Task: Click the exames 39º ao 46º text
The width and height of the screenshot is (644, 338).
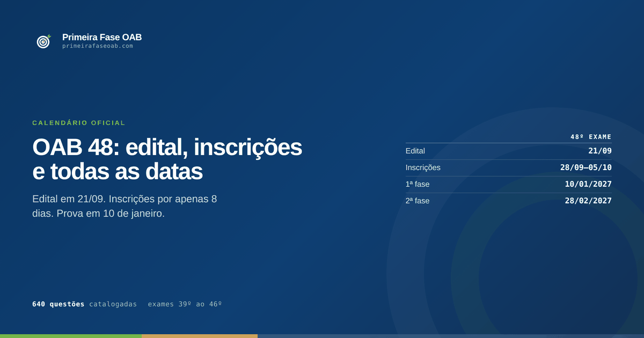Action: [185, 304]
